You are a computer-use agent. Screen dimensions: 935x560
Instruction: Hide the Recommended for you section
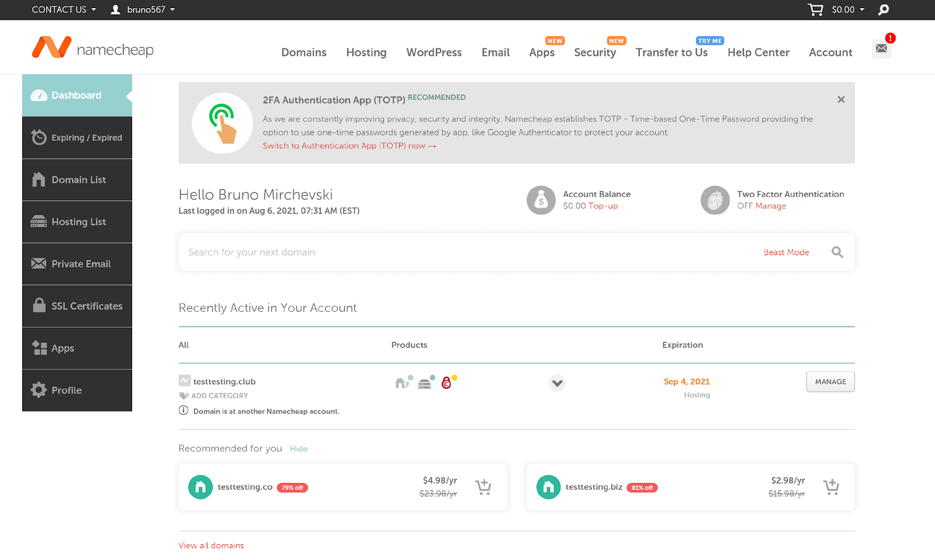click(299, 448)
